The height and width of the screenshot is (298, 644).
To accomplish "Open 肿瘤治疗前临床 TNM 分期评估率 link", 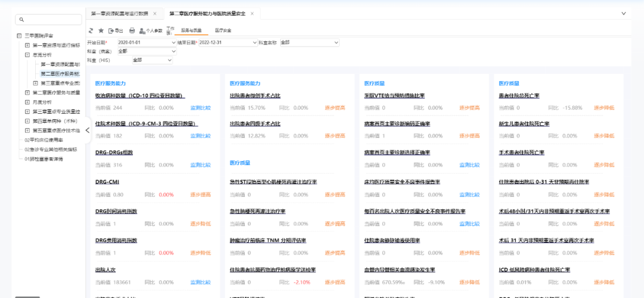I will [x=268, y=241].
